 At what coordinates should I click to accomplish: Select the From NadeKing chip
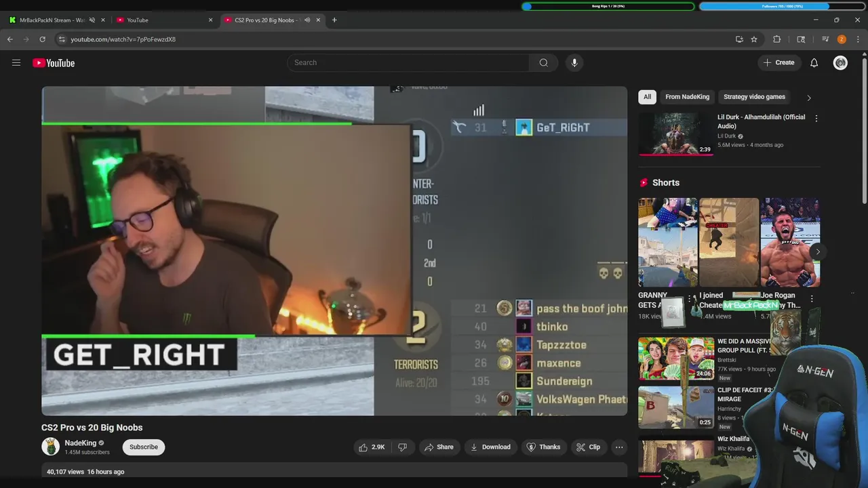pyautogui.click(x=687, y=97)
